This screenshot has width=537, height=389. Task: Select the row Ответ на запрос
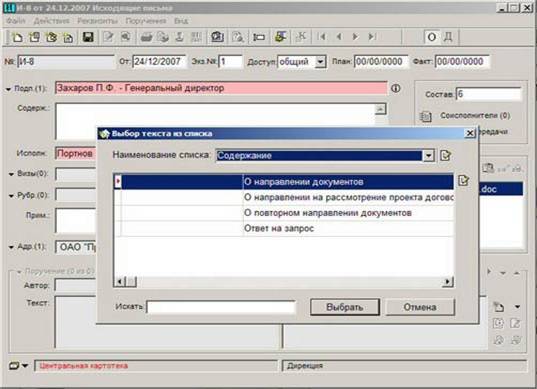point(284,228)
